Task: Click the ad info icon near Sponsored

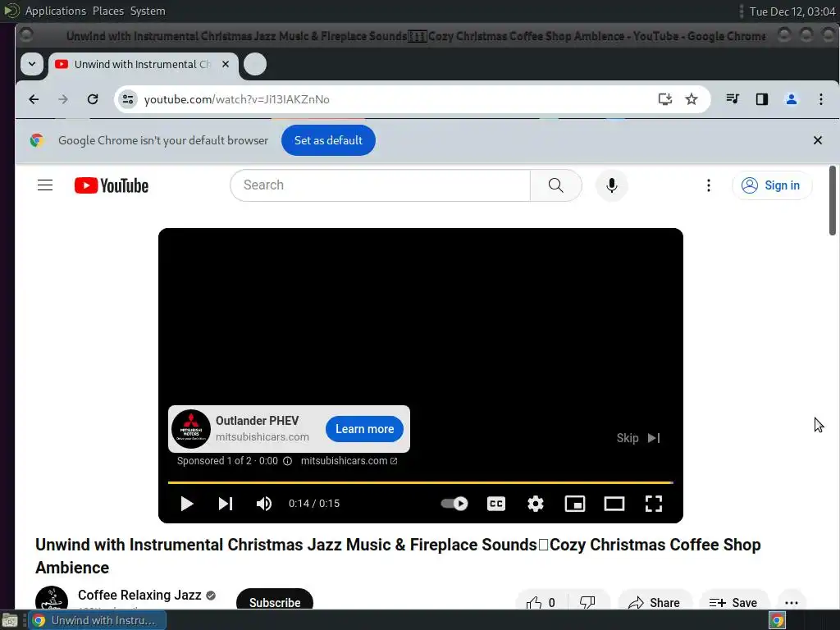Action: click(287, 461)
